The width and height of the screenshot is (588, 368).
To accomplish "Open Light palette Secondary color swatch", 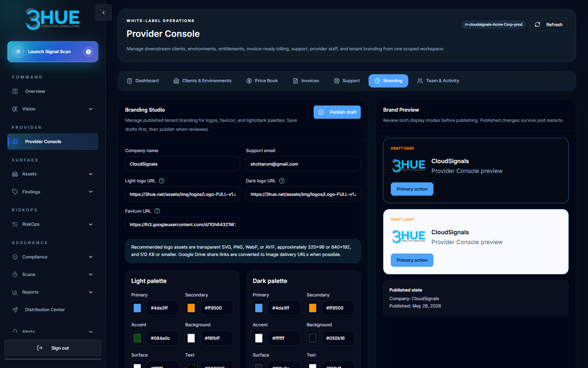I will pos(191,308).
